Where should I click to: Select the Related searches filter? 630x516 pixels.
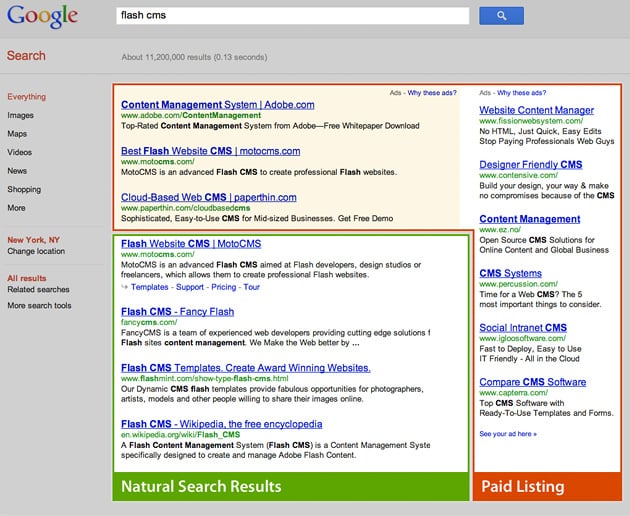click(39, 289)
